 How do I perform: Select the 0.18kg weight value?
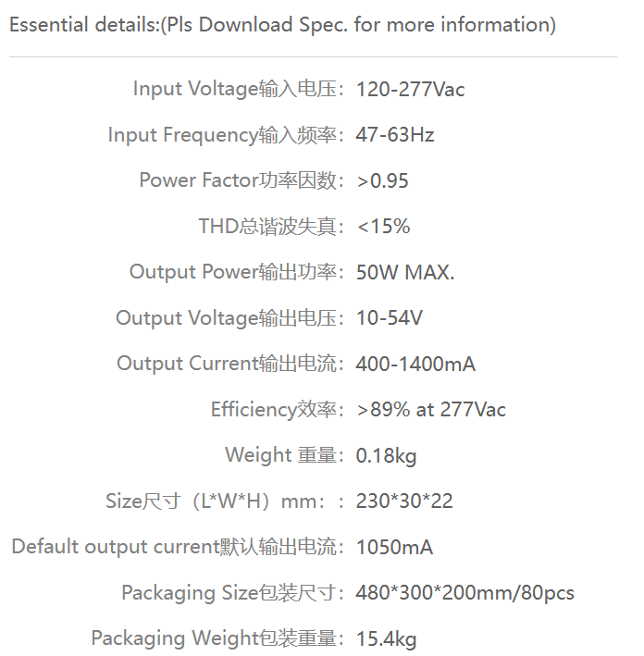coord(386,455)
